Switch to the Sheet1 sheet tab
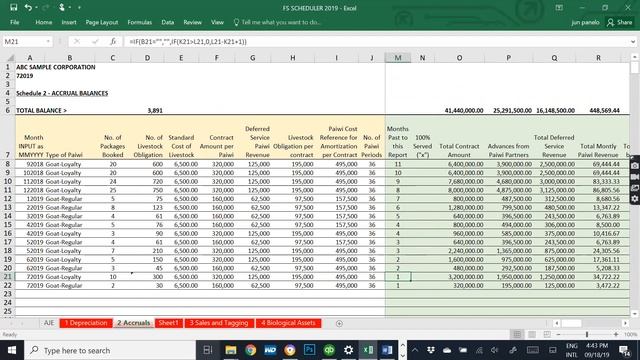640x360 pixels. 169,323
